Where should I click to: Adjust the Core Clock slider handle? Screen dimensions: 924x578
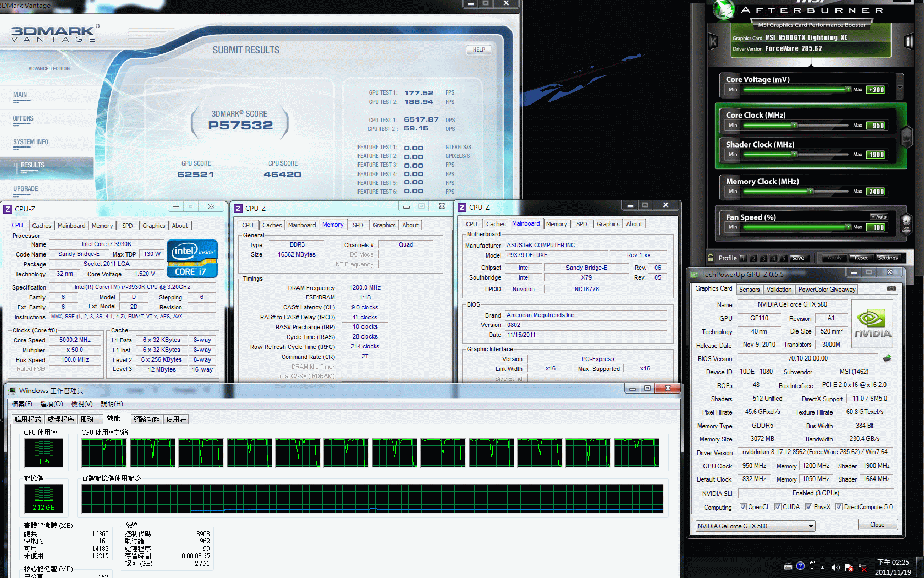tap(794, 126)
